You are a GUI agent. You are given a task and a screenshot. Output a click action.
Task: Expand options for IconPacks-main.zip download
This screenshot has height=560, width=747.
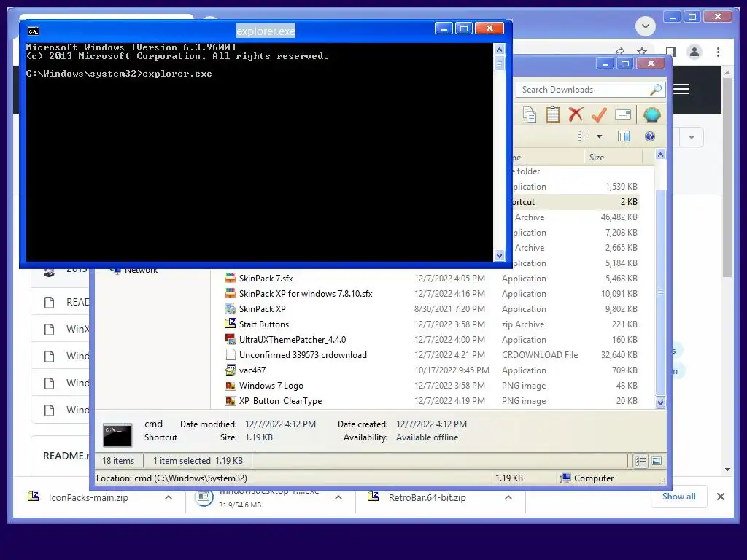point(169,497)
